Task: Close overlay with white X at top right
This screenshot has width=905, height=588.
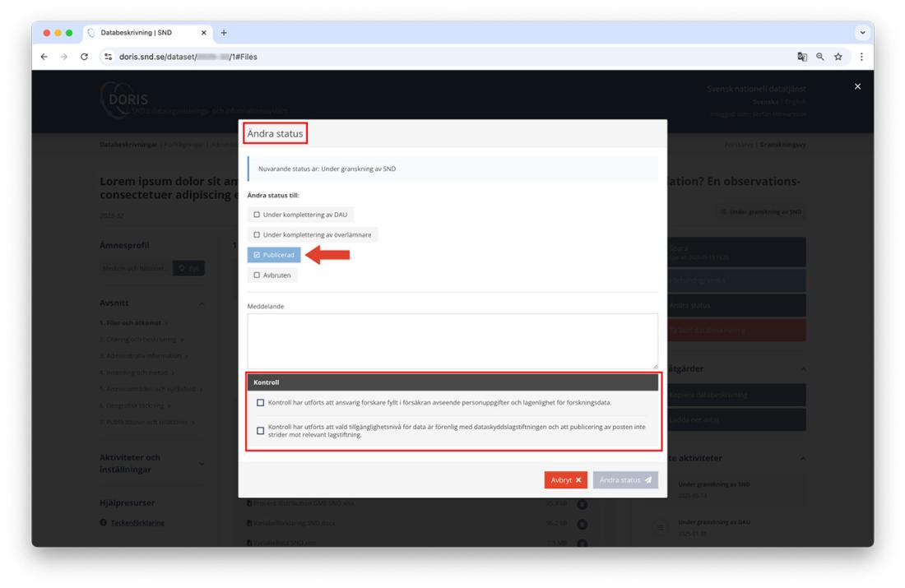Action: click(x=858, y=86)
